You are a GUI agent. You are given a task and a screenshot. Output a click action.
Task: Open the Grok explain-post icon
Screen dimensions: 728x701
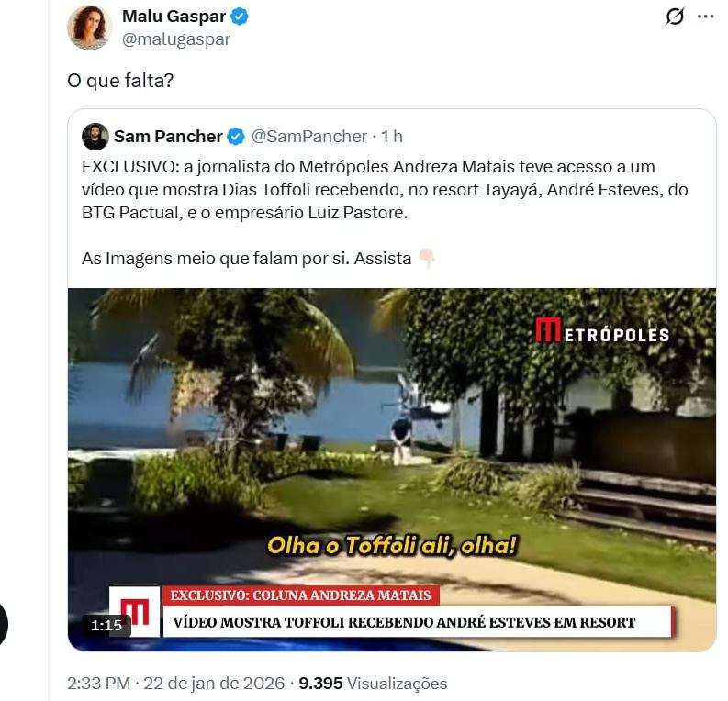675,17
